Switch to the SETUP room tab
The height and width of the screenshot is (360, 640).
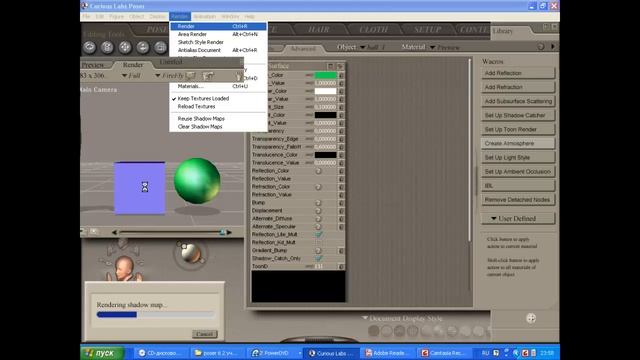pyautogui.click(x=427, y=29)
